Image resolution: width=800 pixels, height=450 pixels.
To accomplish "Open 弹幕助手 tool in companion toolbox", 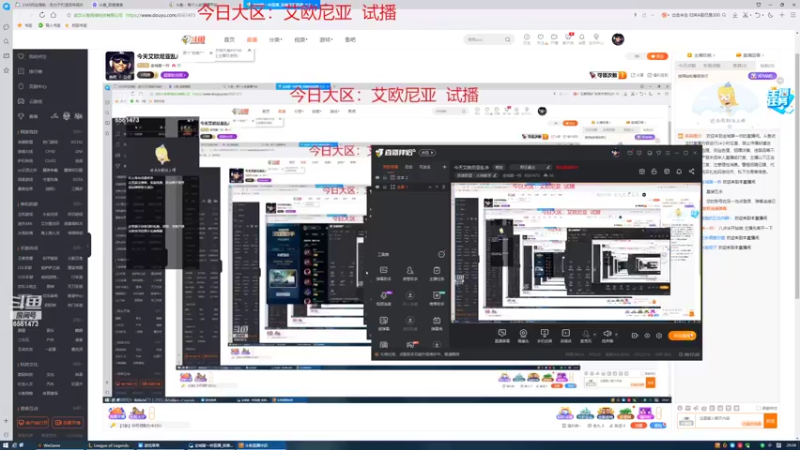I will pyautogui.click(x=384, y=273).
